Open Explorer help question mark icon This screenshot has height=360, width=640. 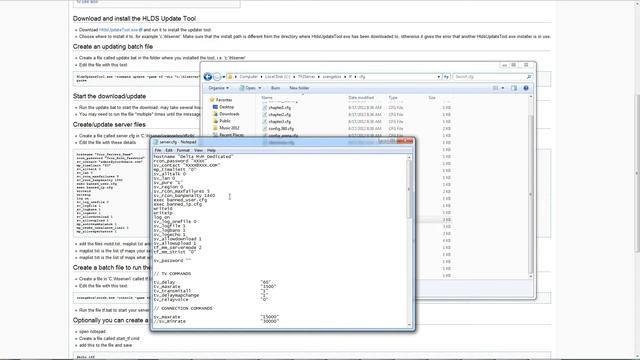click(x=526, y=88)
